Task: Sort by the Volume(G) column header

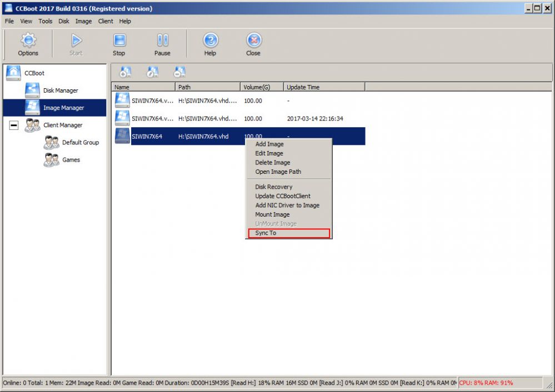Action: click(x=262, y=87)
